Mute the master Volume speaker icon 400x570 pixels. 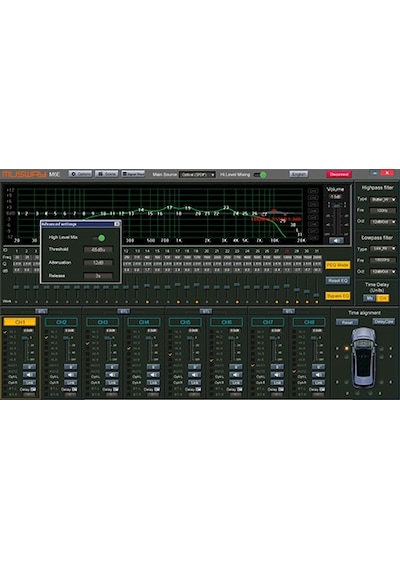tap(336, 240)
